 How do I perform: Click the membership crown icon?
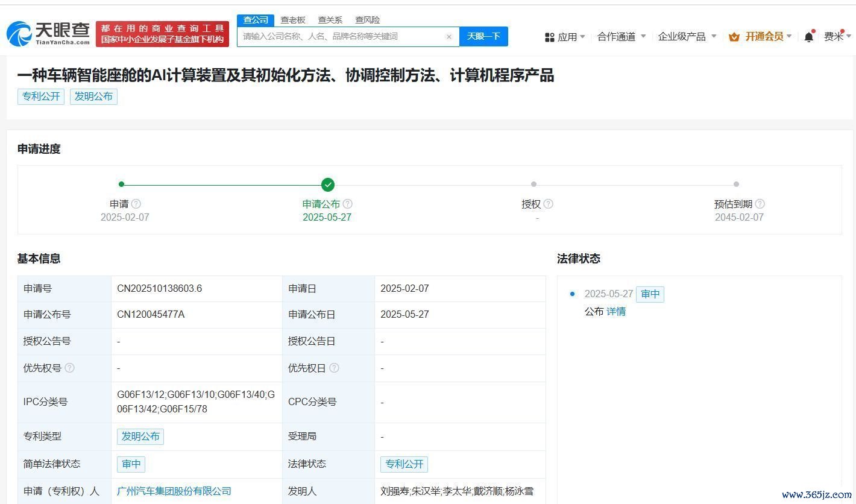734,37
